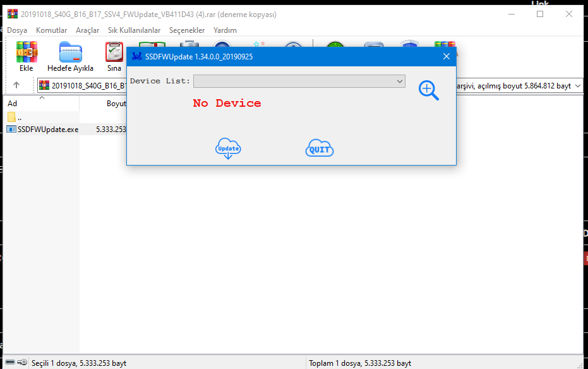Maximize the WinRAR window
Image resolution: width=588 pixels, height=369 pixels.
coord(540,15)
